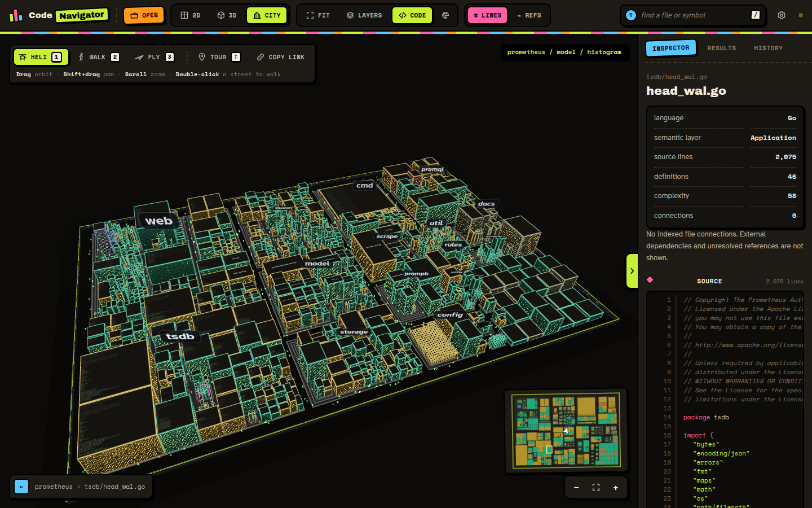Reset view with the fullscreen frame icon
812x508 pixels.
596,488
